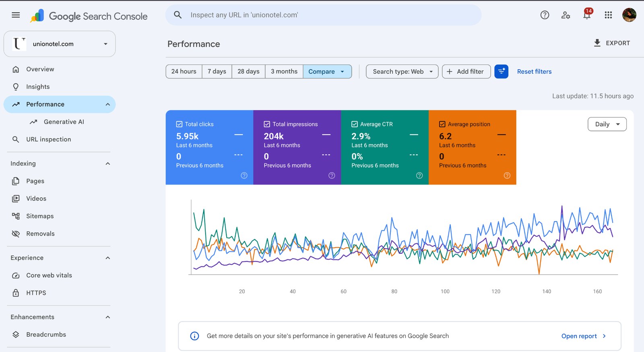Collapse the Performance section chevron
The image size is (644, 352).
107,104
